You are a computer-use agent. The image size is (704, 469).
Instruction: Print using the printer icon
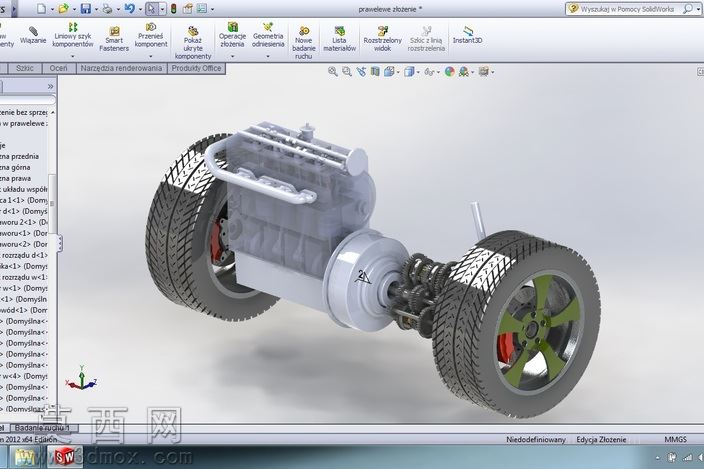(107, 9)
